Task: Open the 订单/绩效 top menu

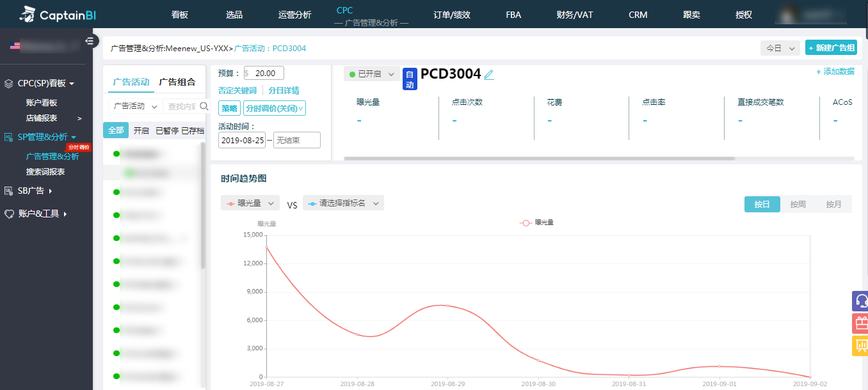Action: click(452, 15)
